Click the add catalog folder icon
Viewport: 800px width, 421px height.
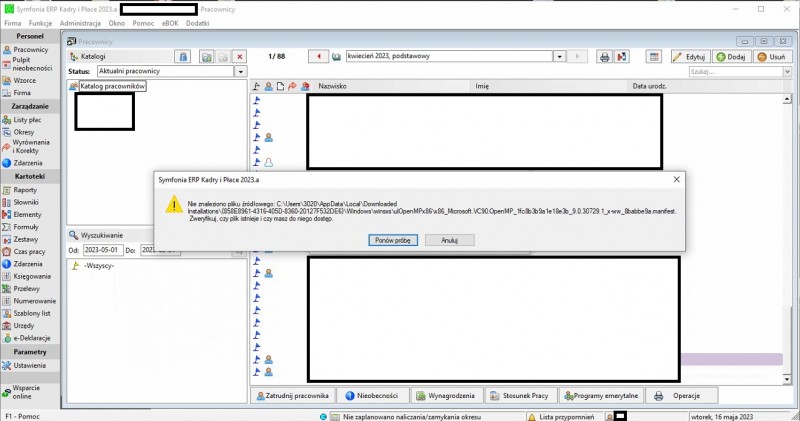point(207,57)
